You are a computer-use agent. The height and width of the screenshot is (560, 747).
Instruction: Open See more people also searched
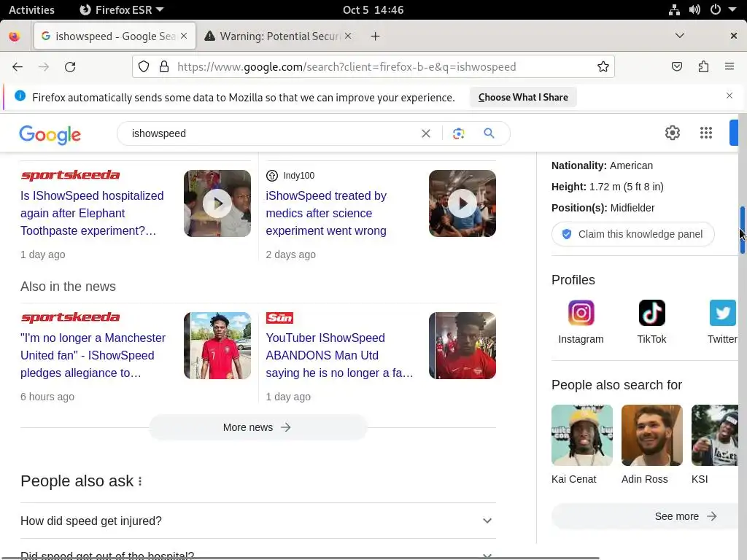(646, 516)
